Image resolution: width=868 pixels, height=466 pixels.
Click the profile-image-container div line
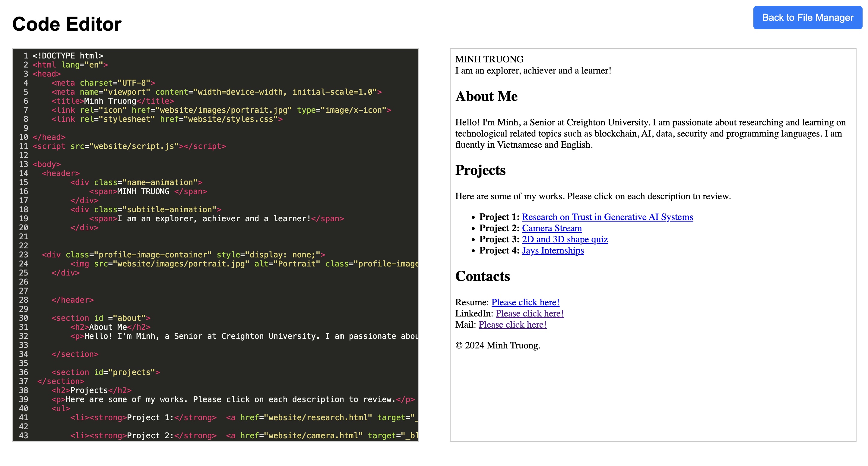183,254
